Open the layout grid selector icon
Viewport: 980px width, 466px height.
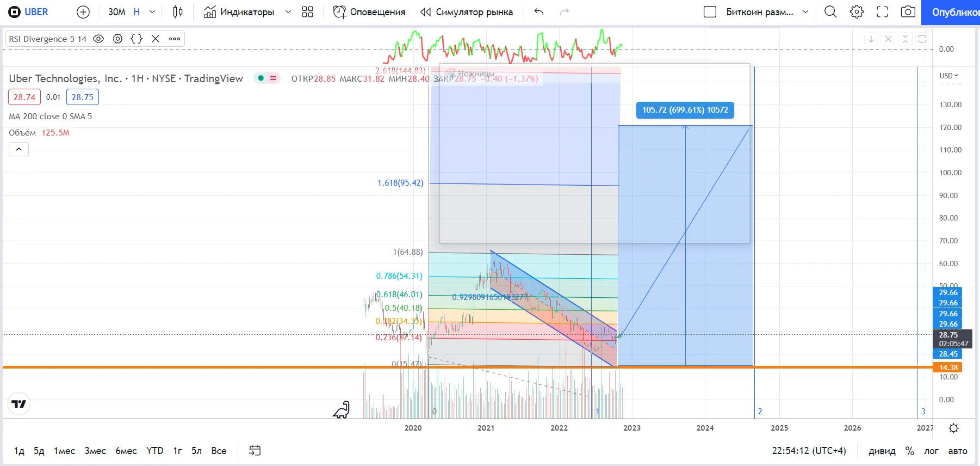pos(307,12)
